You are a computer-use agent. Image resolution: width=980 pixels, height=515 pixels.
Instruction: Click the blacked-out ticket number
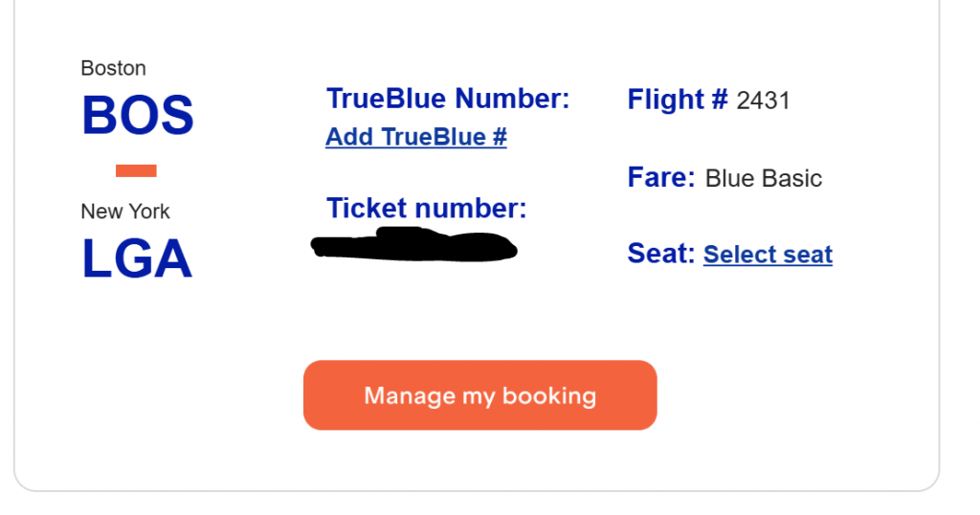[415, 245]
